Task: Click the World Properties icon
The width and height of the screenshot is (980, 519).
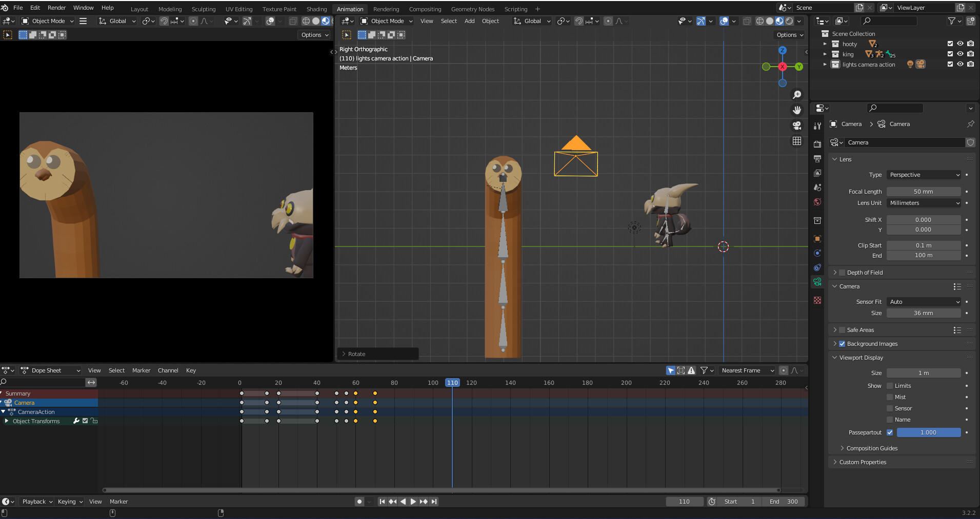Action: (x=817, y=202)
